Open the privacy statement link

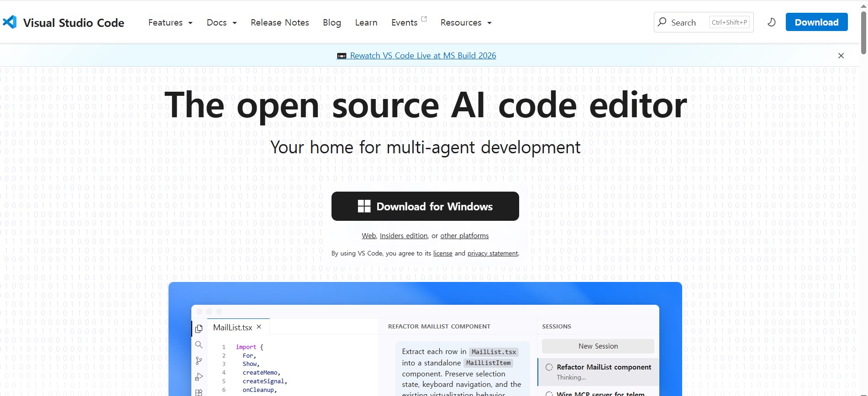coord(493,253)
